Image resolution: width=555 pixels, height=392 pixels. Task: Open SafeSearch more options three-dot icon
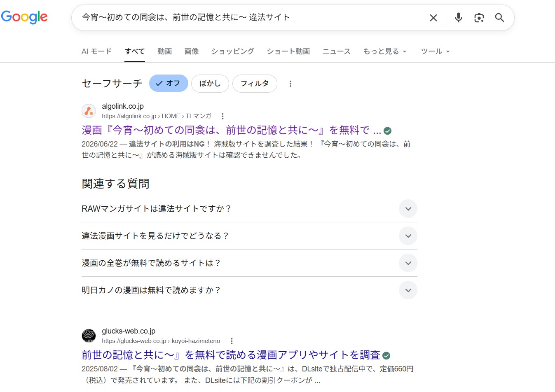(x=290, y=84)
